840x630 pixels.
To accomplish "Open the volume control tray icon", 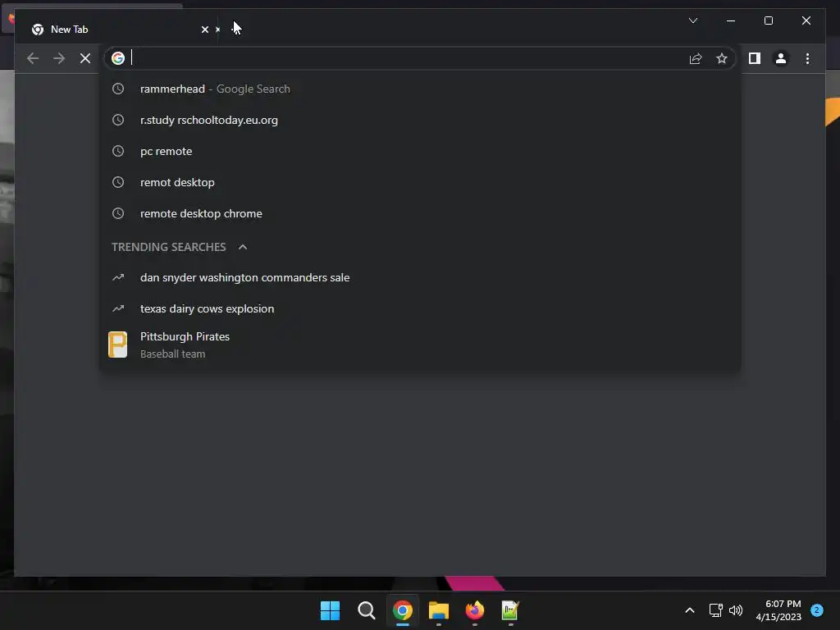I will click(736, 610).
